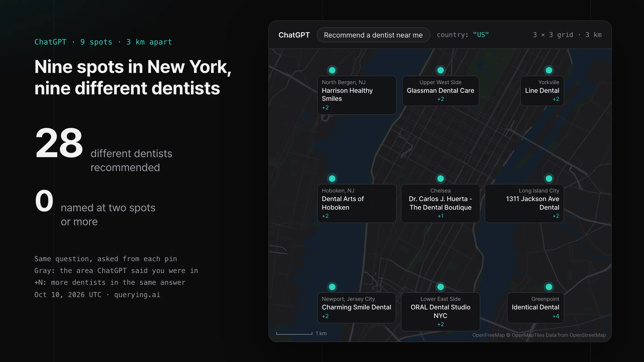Click the map pin above North Bergen, NJ
644x362 pixels.
332,70
